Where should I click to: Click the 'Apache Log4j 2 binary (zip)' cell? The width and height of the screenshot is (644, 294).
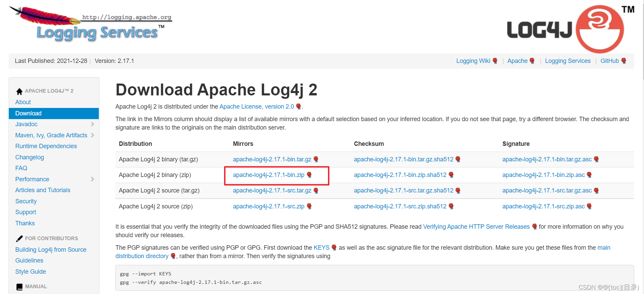point(155,175)
